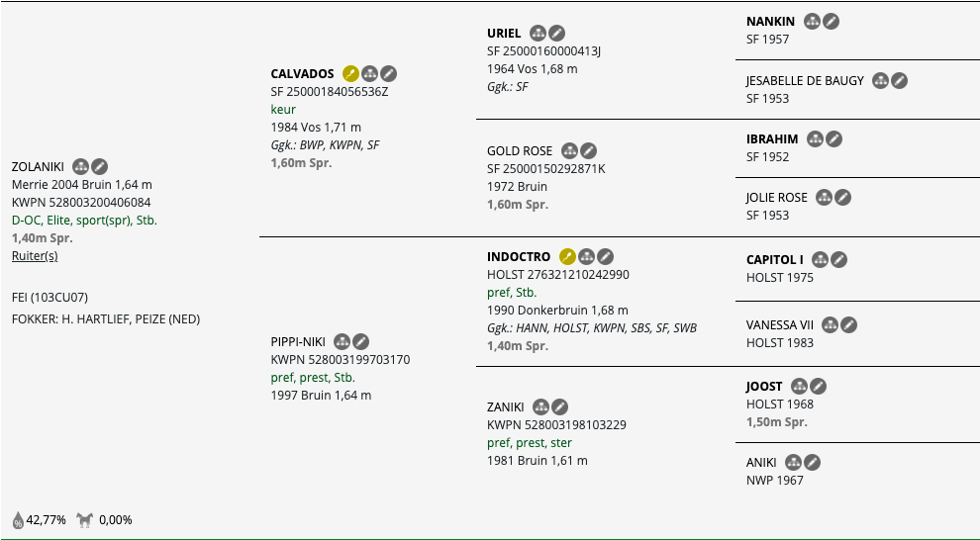This screenshot has height=540, width=980.
Task: Open pedigree icon beside ZANIKI
Action: 541,407
